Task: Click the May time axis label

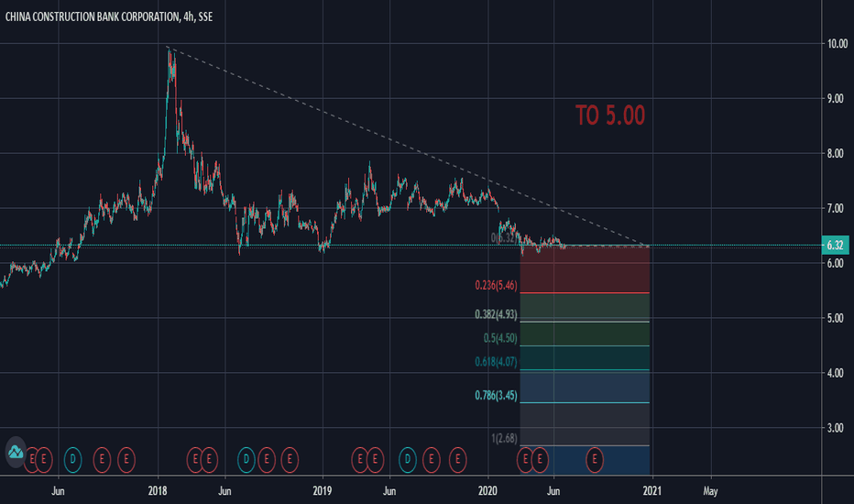Action: (x=710, y=491)
